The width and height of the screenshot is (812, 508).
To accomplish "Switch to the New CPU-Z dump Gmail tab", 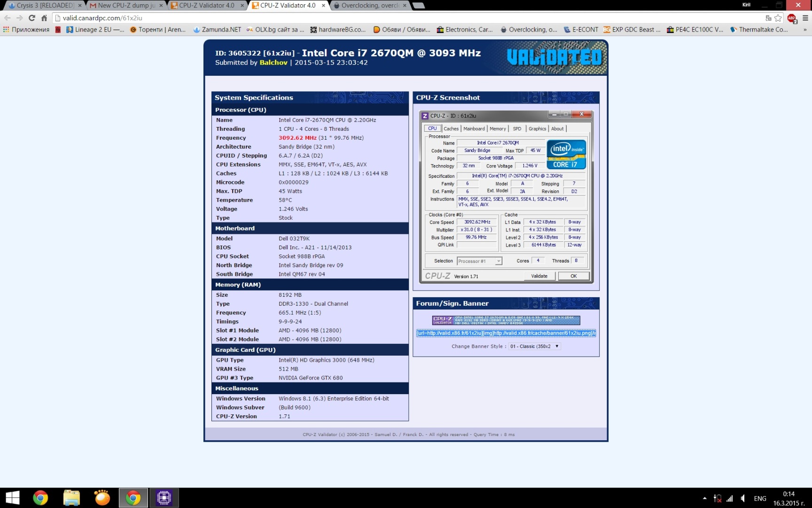I will tap(126, 5).
